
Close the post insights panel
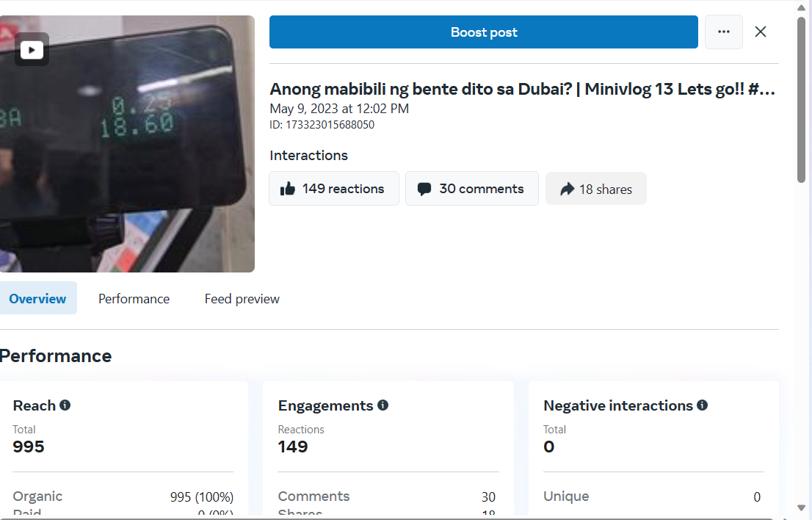tap(760, 32)
